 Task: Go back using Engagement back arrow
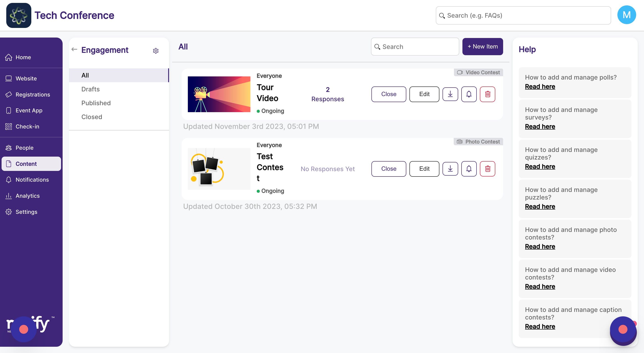74,49
